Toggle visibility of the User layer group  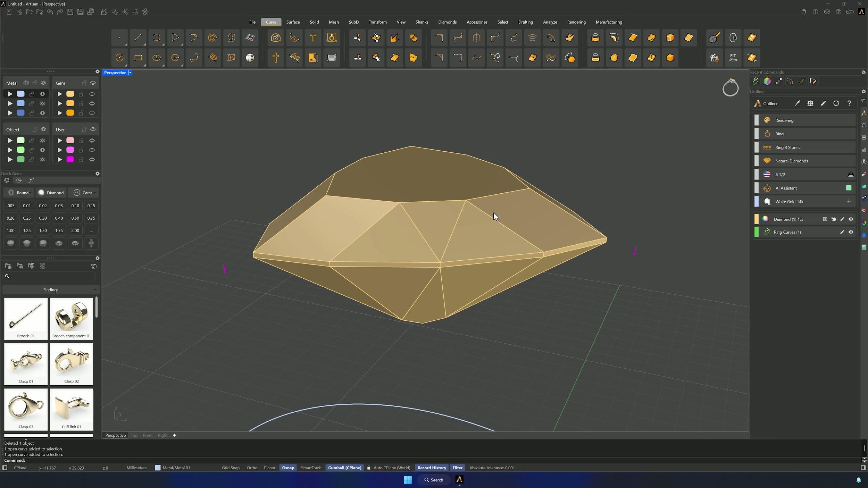pos(93,129)
